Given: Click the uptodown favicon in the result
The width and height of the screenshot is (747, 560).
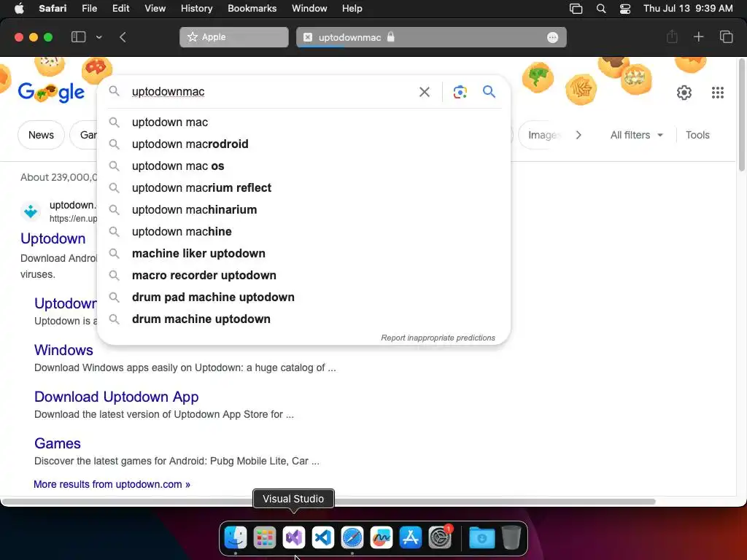Looking at the screenshot, I should [x=31, y=211].
